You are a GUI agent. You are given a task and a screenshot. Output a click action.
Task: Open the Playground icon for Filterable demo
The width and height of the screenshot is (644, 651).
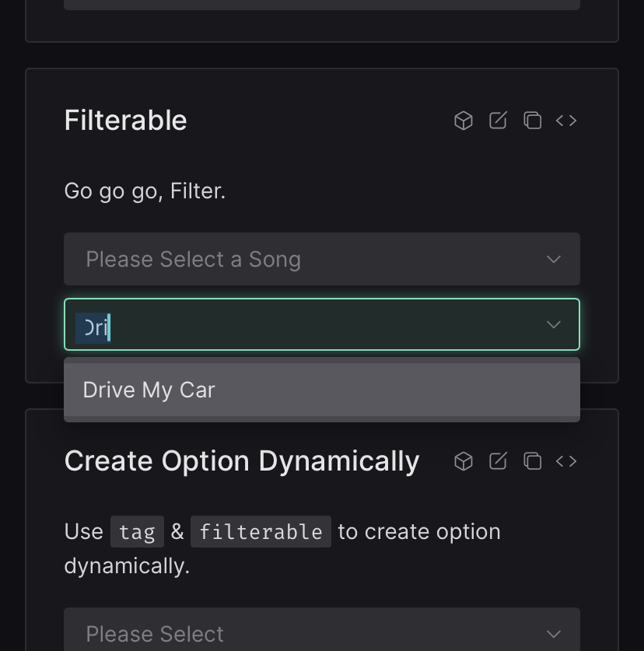pos(464,121)
